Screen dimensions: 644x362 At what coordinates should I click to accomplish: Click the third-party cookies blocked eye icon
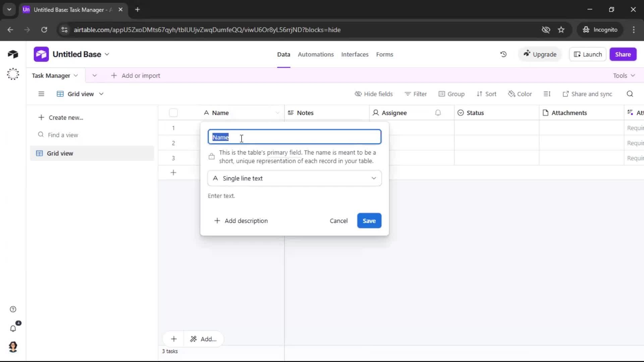coord(546,30)
